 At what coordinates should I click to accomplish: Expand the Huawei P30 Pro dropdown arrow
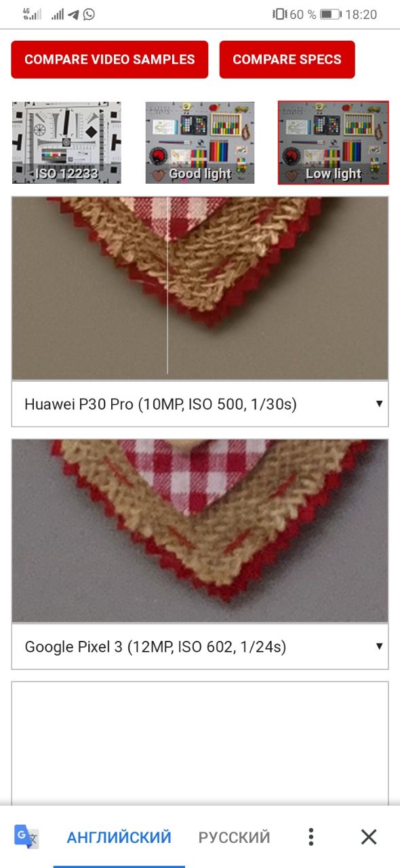click(x=379, y=404)
